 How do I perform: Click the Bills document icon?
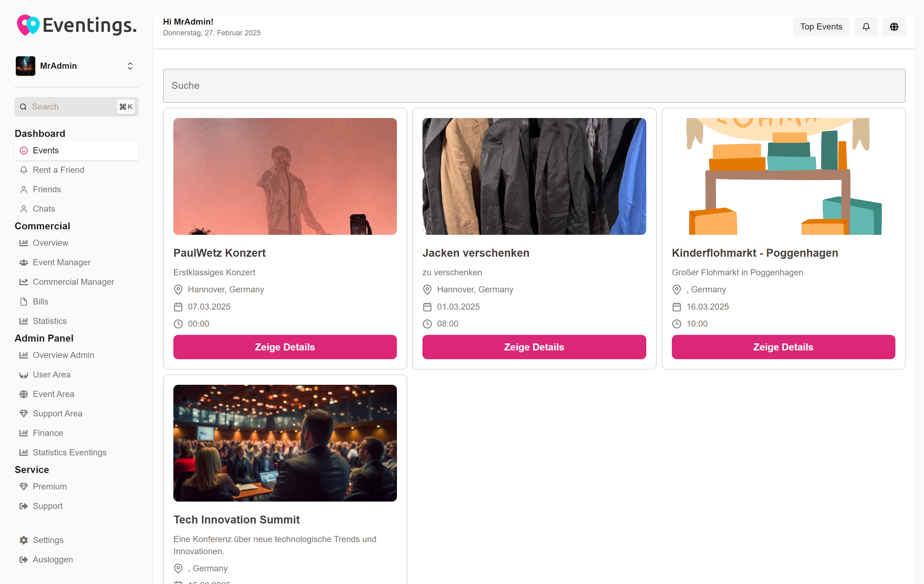[24, 302]
